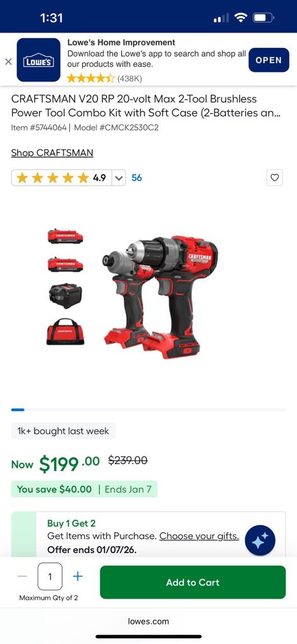This screenshot has width=297, height=644.
Task: View the 56 reviews link
Action: 137,178
